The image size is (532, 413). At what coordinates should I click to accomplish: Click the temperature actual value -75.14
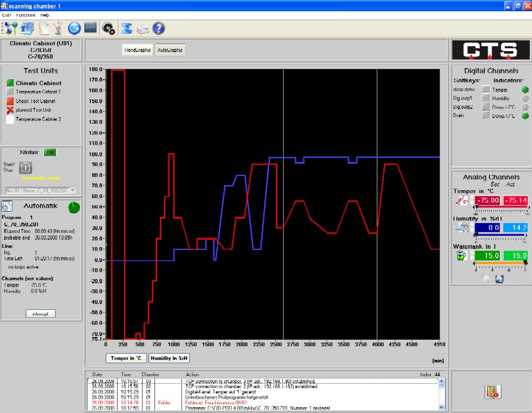[x=516, y=200]
